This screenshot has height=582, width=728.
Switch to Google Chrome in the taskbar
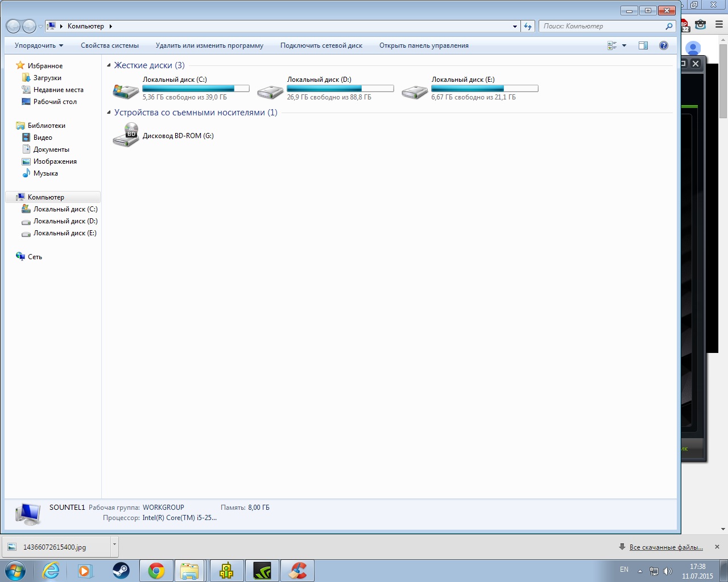[x=156, y=571]
